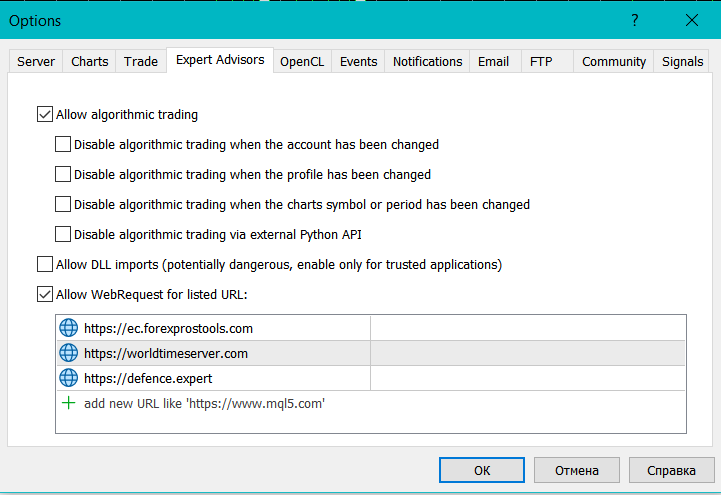Click globe icon beside defence.expert URL
Screen dimensions: 721x495
(68, 379)
